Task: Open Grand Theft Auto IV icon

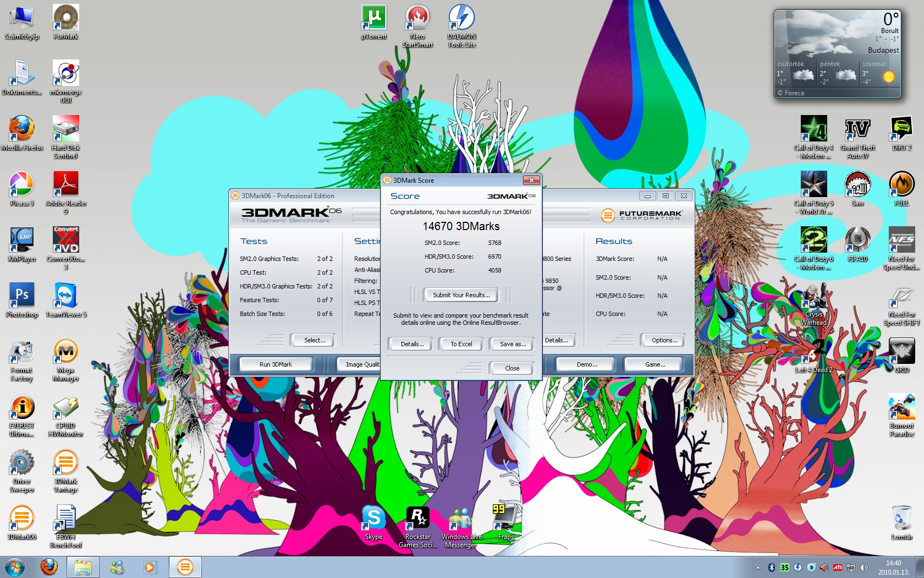Action: point(858,137)
